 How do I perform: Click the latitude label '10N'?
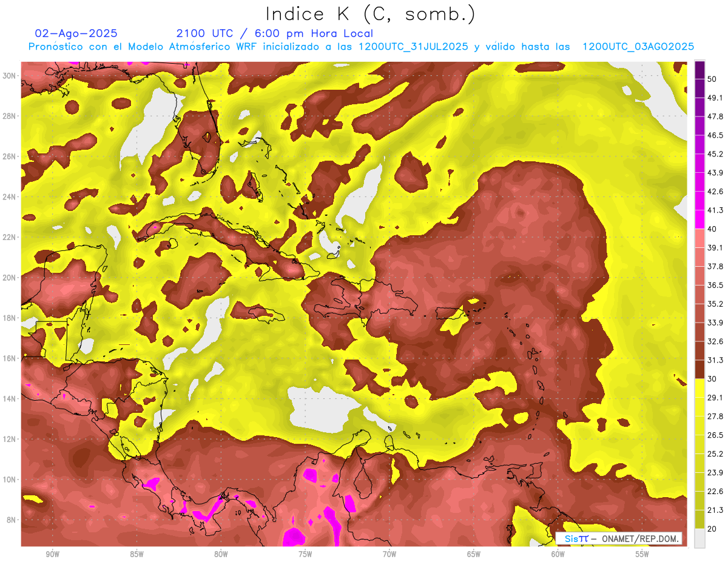[x=9, y=480]
